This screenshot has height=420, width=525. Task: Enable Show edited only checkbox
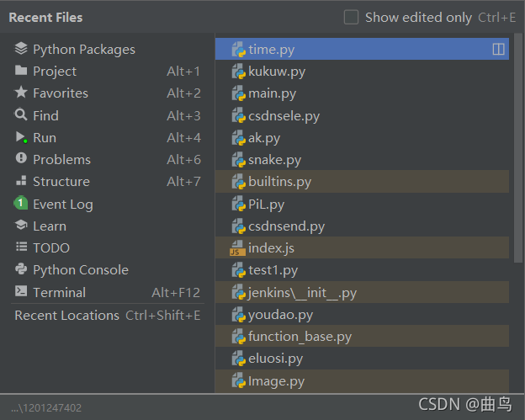pos(351,18)
